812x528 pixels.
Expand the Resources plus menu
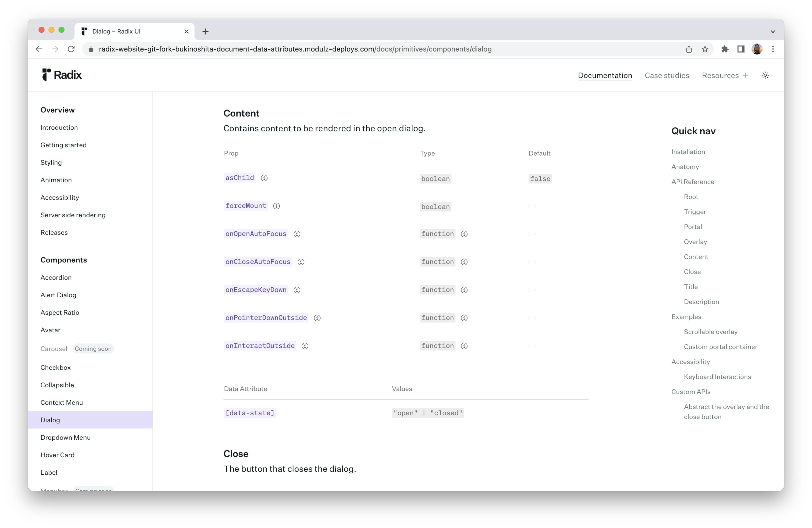[x=725, y=75]
